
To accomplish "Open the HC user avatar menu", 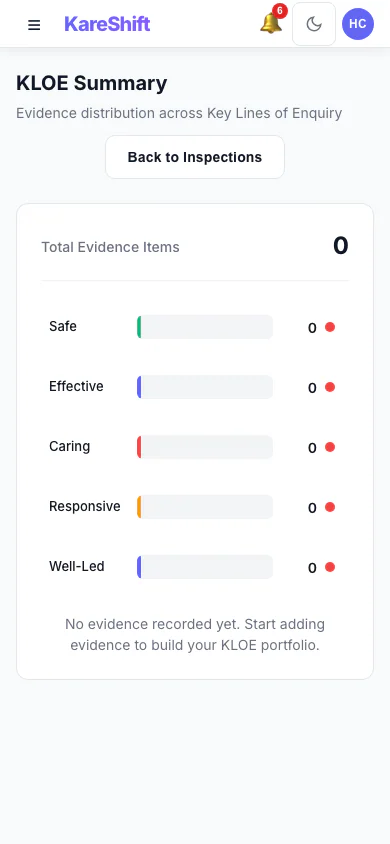I will [358, 24].
